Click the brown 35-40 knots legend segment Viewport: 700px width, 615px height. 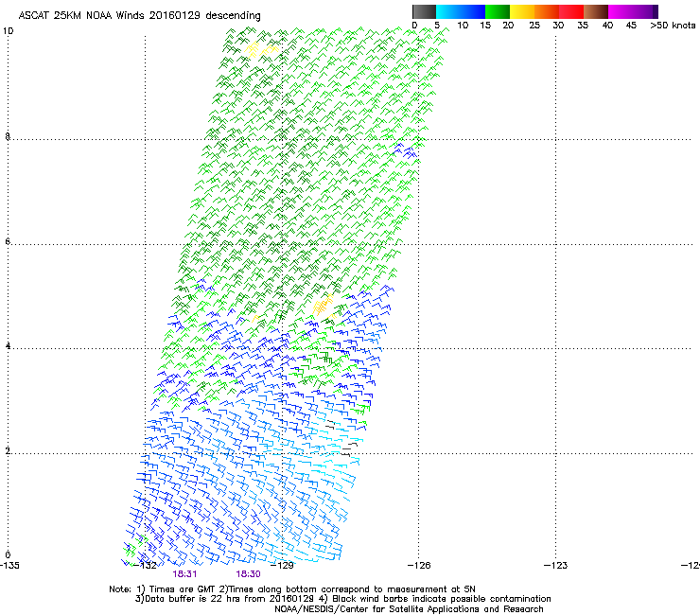596,11
